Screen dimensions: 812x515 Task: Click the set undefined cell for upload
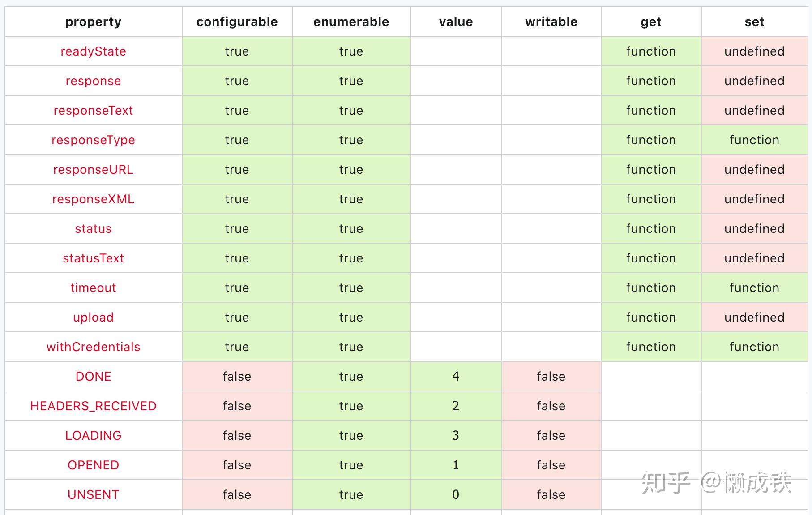click(x=754, y=317)
